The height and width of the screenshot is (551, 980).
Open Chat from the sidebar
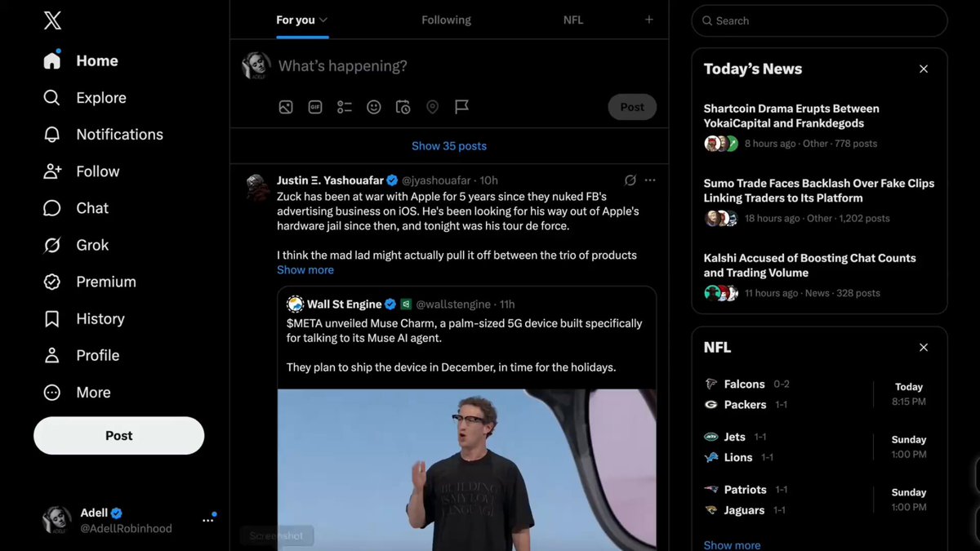click(x=76, y=208)
